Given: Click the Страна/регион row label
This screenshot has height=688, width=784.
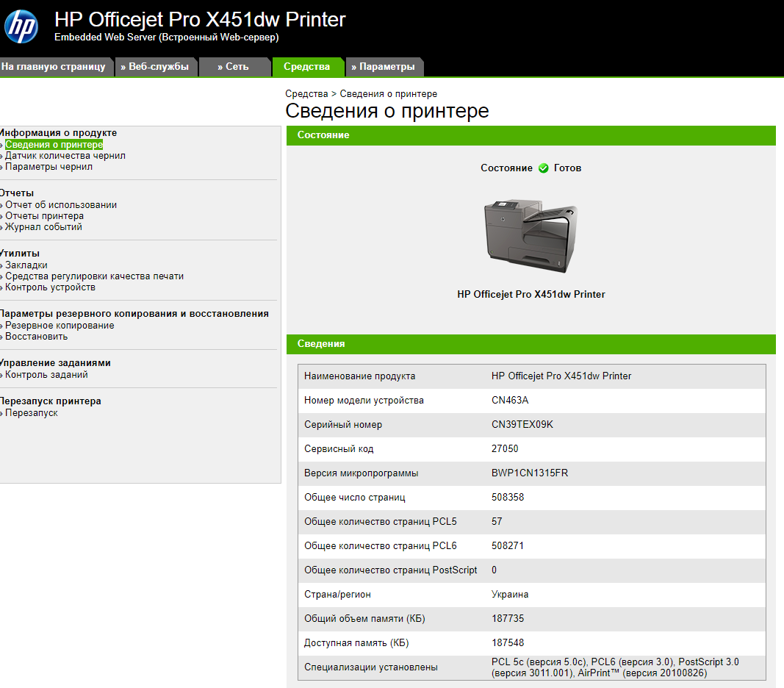Looking at the screenshot, I should (x=337, y=595).
